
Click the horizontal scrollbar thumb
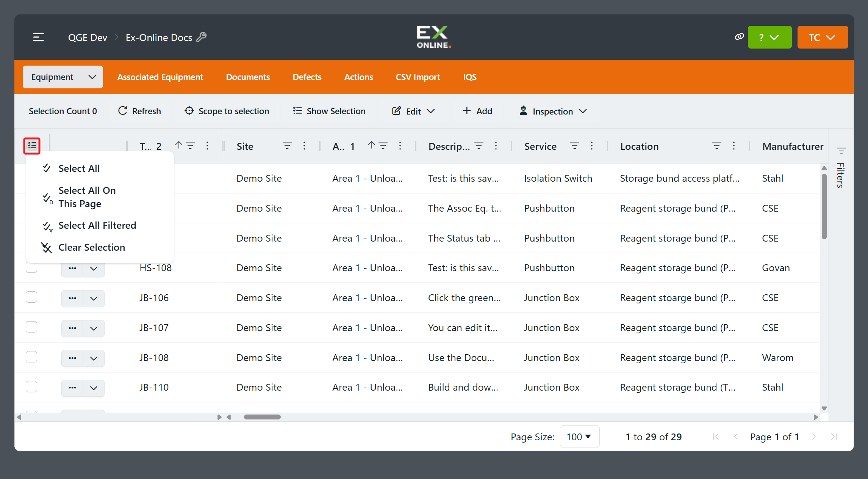click(262, 417)
